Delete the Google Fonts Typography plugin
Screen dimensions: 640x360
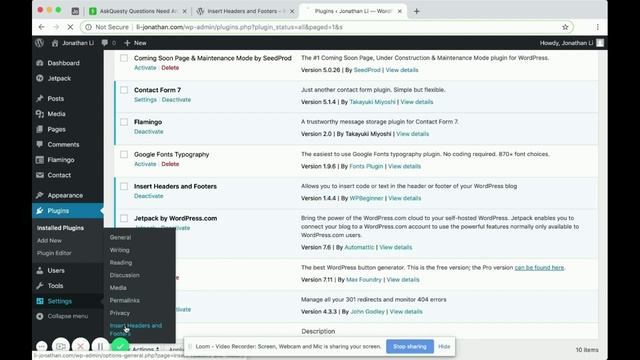pos(170,164)
